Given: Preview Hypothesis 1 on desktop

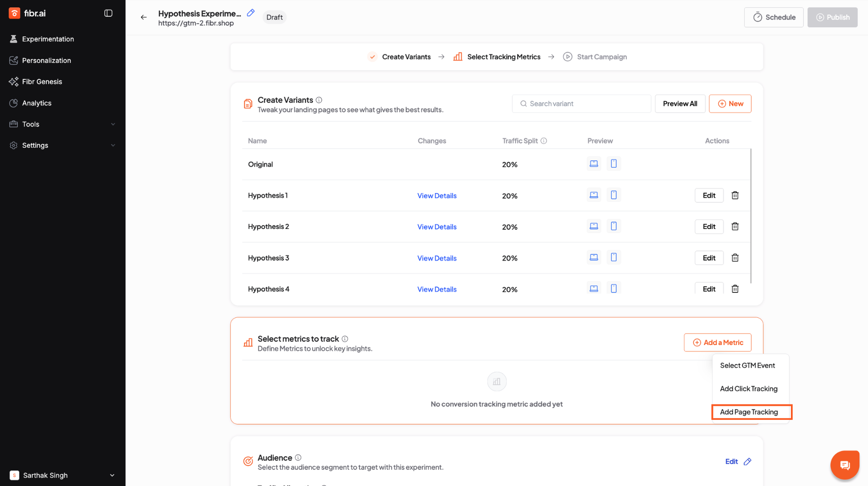Looking at the screenshot, I should point(594,195).
